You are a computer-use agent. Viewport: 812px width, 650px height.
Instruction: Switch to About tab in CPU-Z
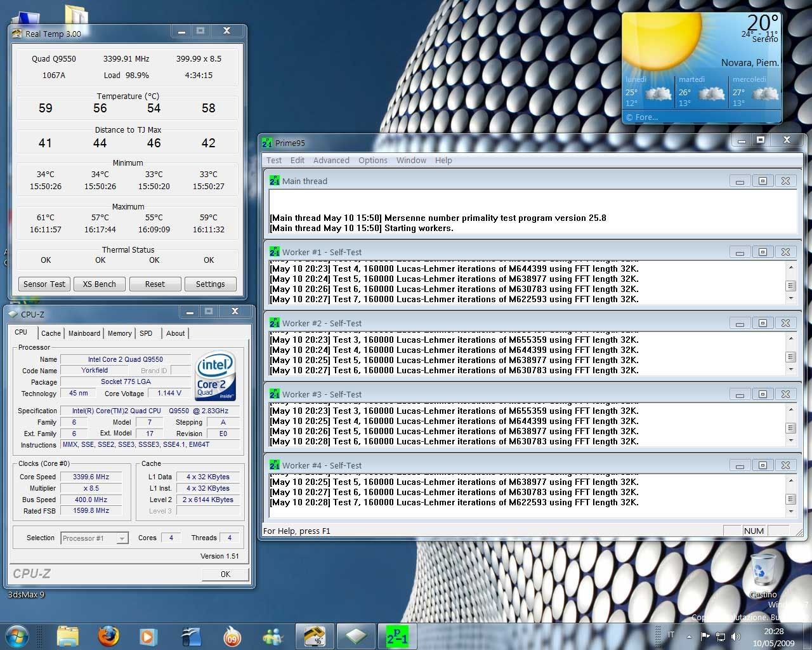click(x=176, y=333)
